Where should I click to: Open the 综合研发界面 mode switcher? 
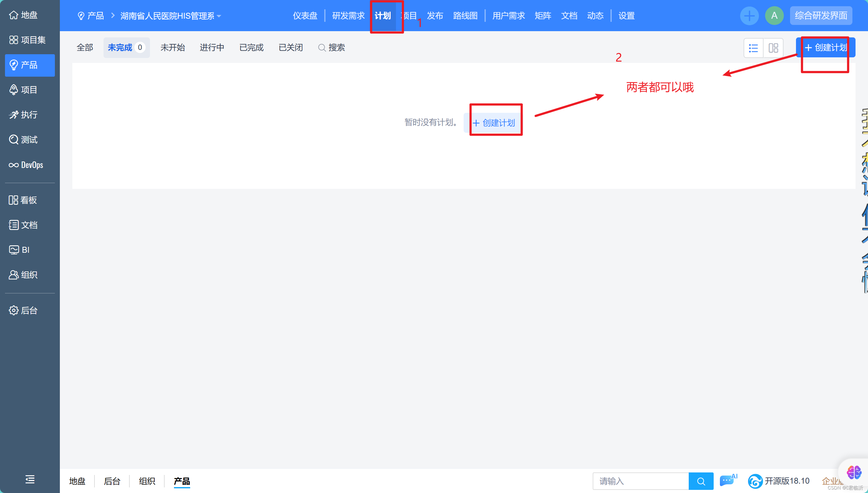pyautogui.click(x=821, y=16)
